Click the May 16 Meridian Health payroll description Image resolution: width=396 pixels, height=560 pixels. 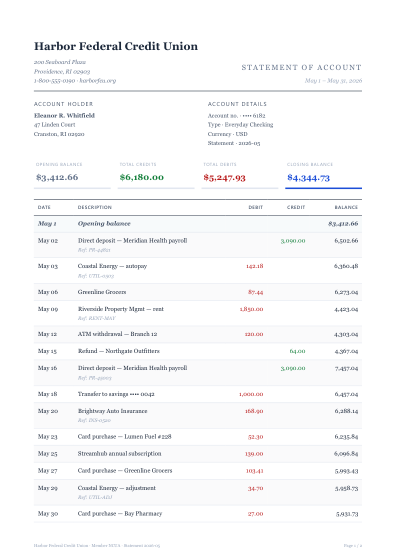point(132,368)
